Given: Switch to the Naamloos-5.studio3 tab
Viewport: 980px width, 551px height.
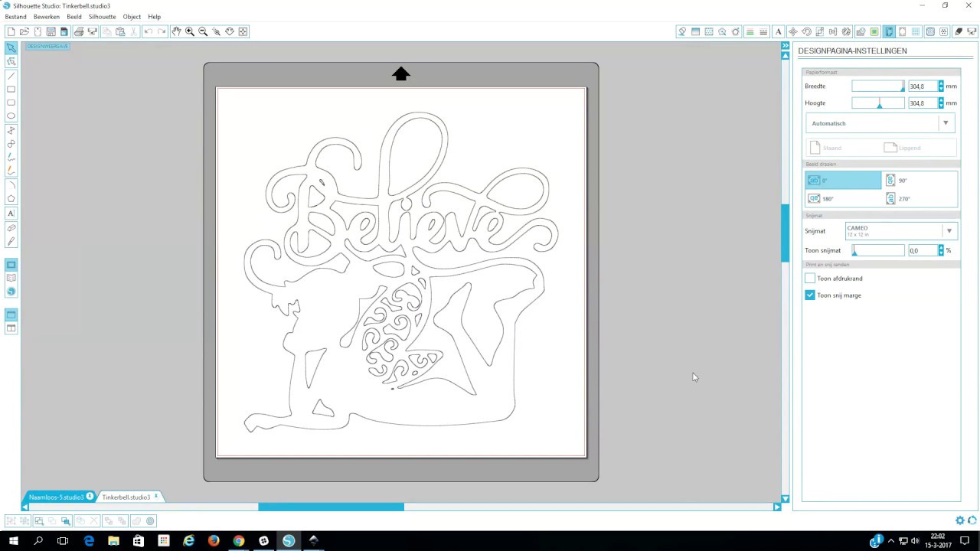Looking at the screenshot, I should click(x=56, y=497).
